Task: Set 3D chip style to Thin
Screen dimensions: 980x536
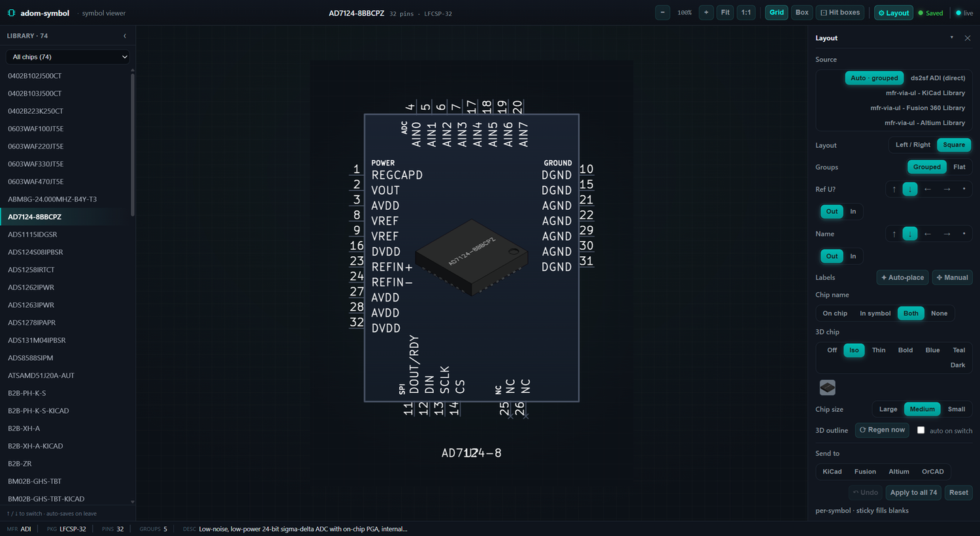Action: 879,350
